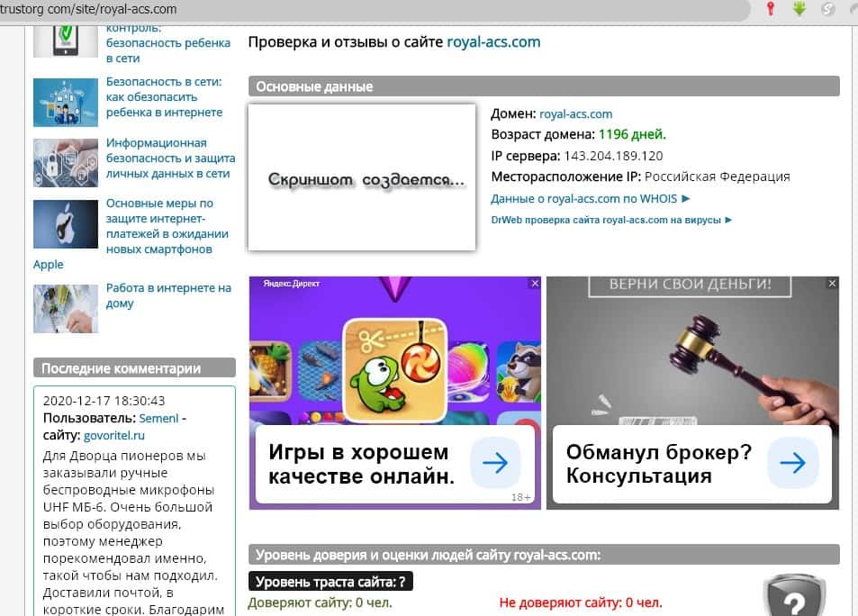Click the 'Основные данные' section header
Image resolution: width=858 pixels, height=616 pixels.
[x=544, y=86]
